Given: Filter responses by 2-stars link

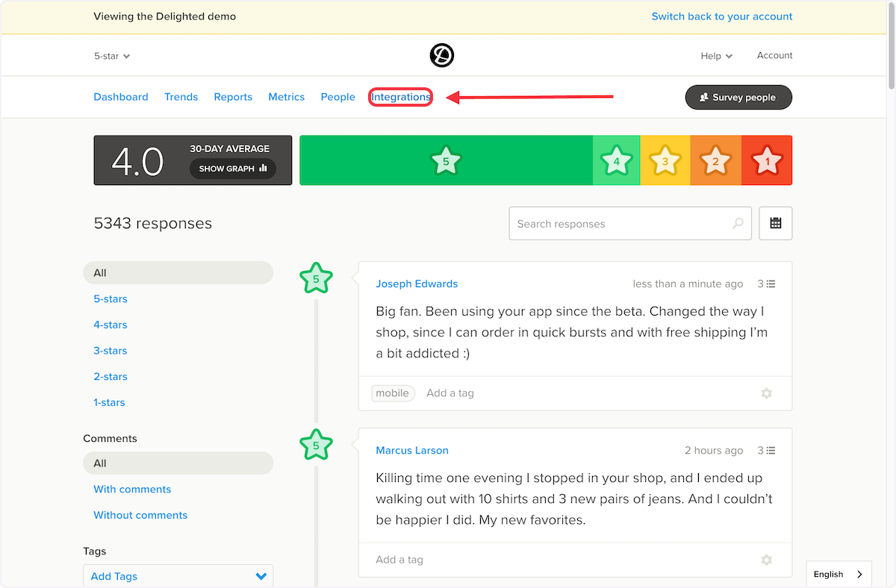Looking at the screenshot, I should click(x=111, y=377).
